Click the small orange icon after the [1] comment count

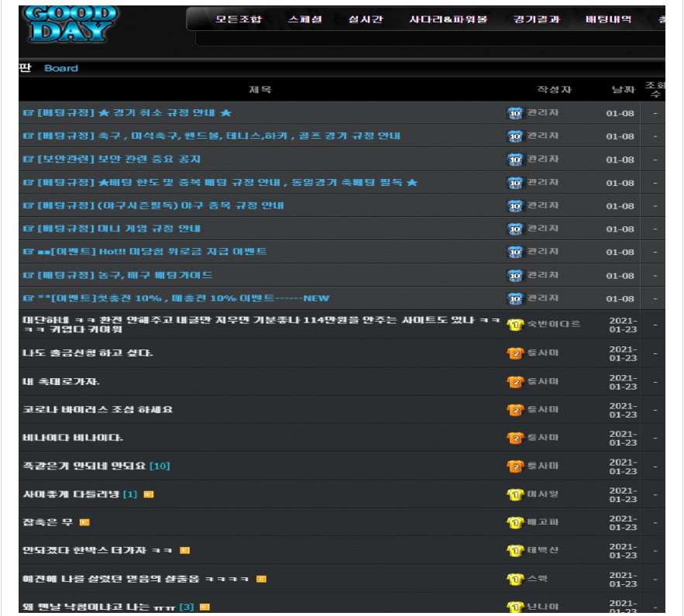click(x=149, y=494)
